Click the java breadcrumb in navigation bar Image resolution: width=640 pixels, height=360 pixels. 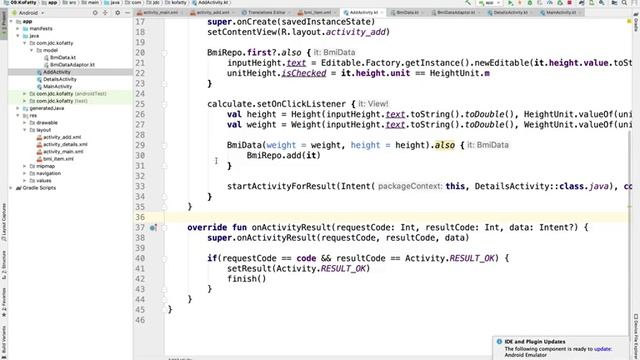pos(112,2)
